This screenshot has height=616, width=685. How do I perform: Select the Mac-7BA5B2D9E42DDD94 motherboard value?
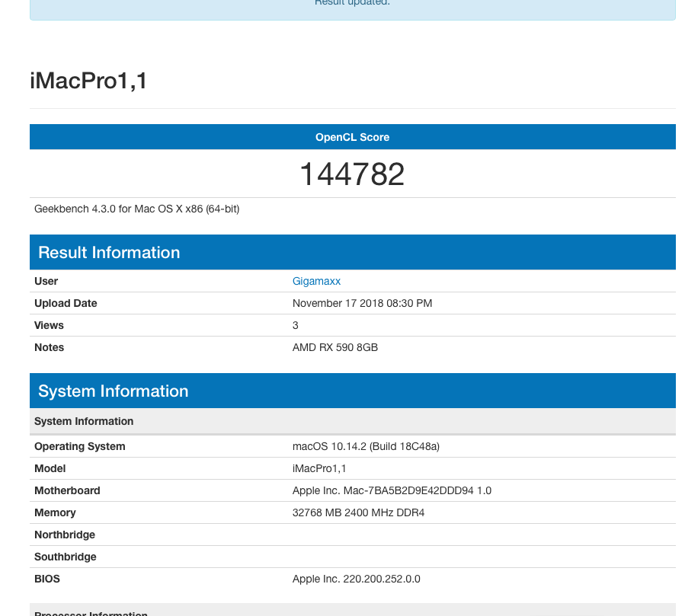pos(392,490)
